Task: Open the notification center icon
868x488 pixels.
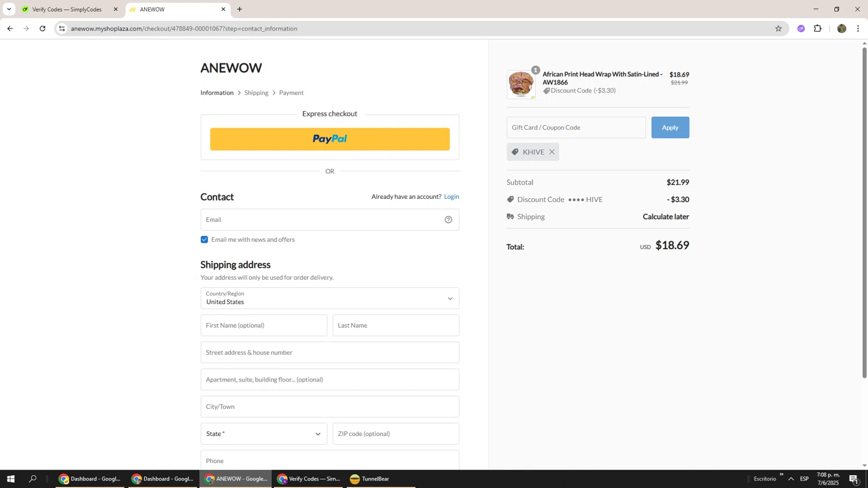Action: (854, 479)
